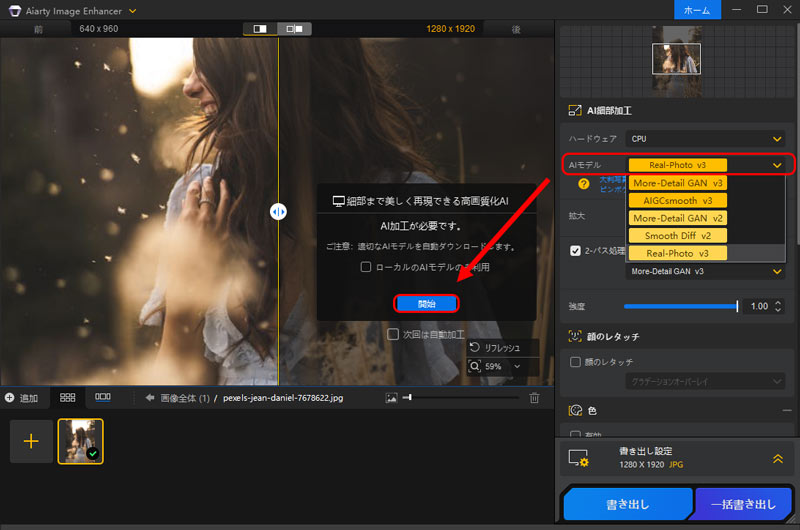Click the Aiarty app logo icon
800x530 pixels.
pos(15,10)
